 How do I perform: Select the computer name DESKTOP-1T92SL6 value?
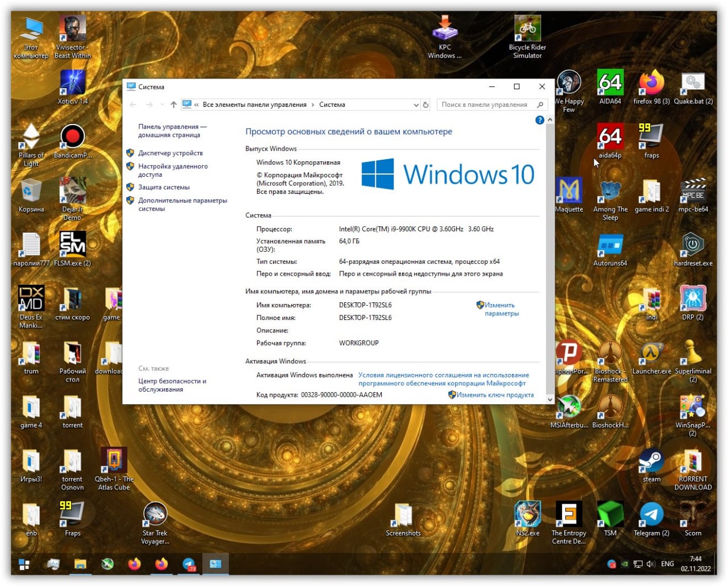coord(365,305)
